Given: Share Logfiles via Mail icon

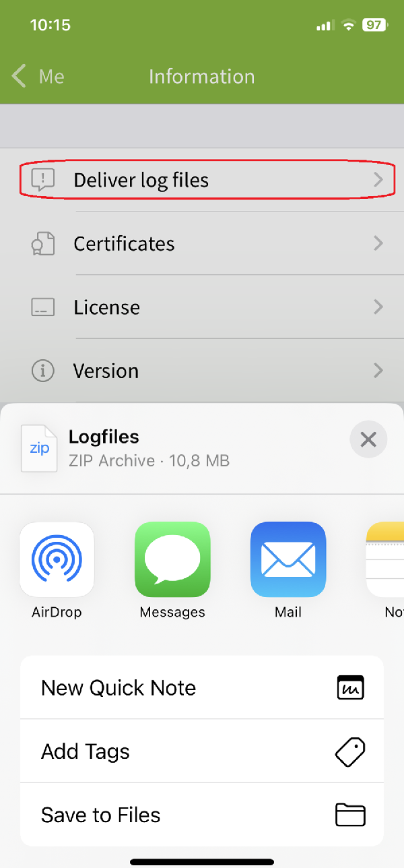Looking at the screenshot, I should click(288, 559).
